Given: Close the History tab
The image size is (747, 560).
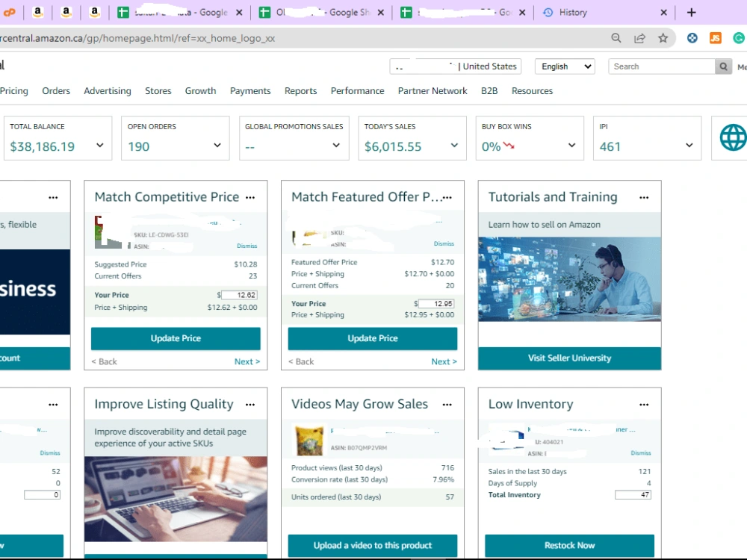Looking at the screenshot, I should pyautogui.click(x=663, y=13).
